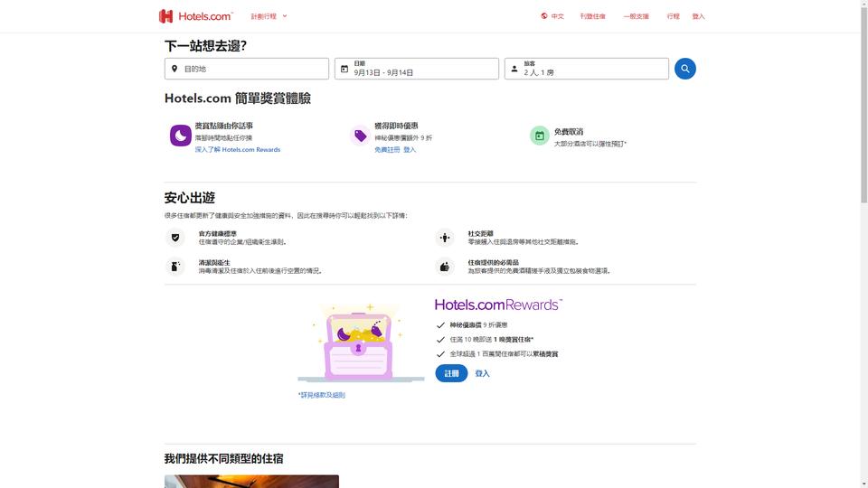Click the person icon beside 社交距離

(445, 238)
